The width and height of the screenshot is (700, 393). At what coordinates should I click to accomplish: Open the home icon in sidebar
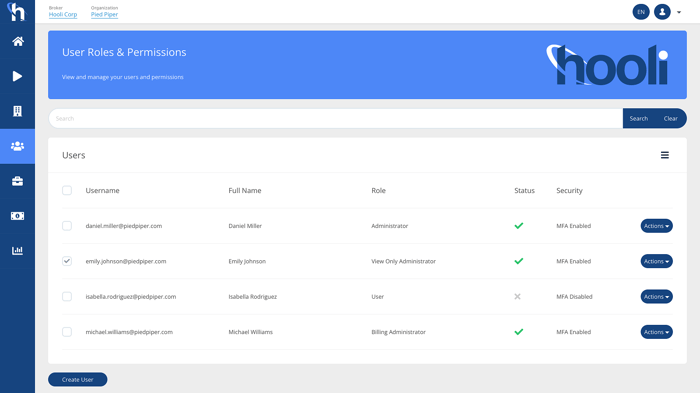17,42
